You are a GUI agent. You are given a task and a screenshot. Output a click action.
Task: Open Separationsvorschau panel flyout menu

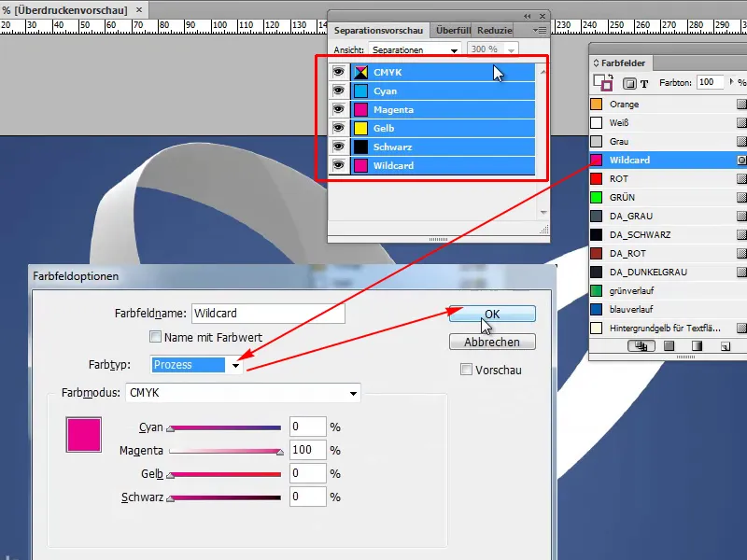540,30
